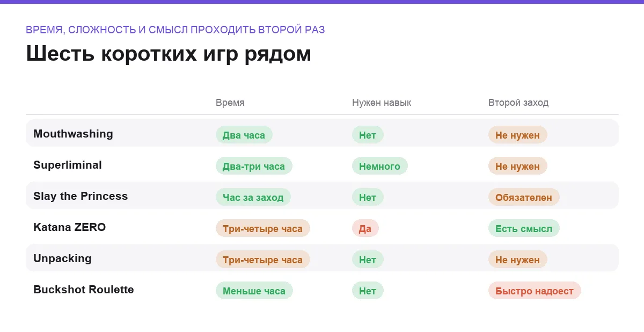This screenshot has height=332, width=644.
Task: Click the 'Меньше часа' time pill
Action: pyautogui.click(x=254, y=291)
